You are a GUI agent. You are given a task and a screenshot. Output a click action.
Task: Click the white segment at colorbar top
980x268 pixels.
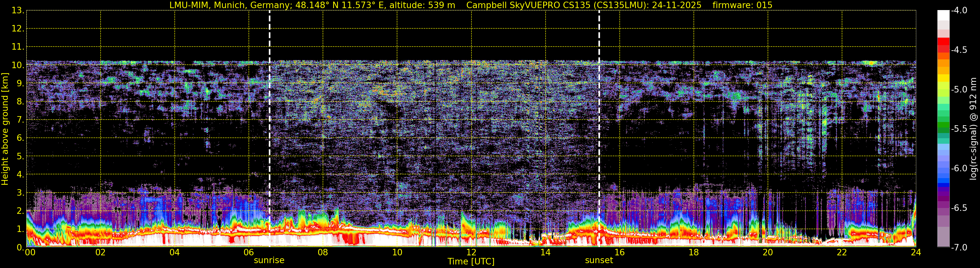[944, 15]
